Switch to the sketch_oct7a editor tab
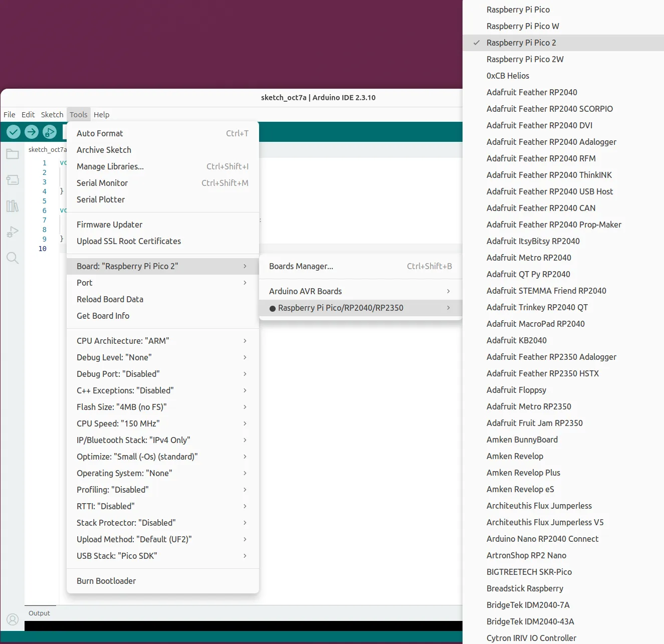This screenshot has width=664, height=644. 47,149
